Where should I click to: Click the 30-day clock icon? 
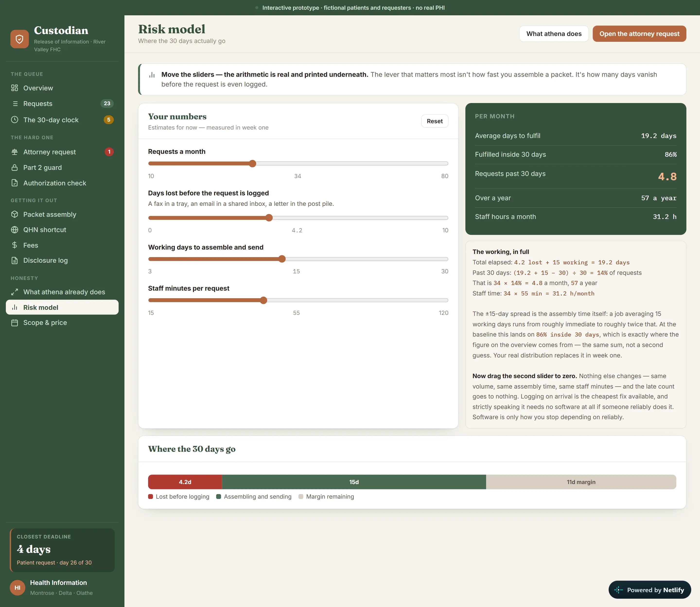(x=15, y=120)
